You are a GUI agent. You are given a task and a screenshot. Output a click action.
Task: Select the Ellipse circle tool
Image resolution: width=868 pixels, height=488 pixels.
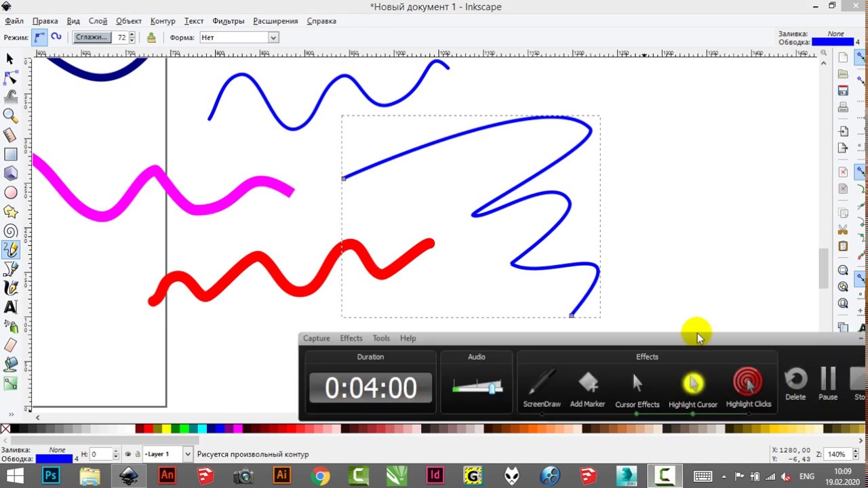coord(10,192)
